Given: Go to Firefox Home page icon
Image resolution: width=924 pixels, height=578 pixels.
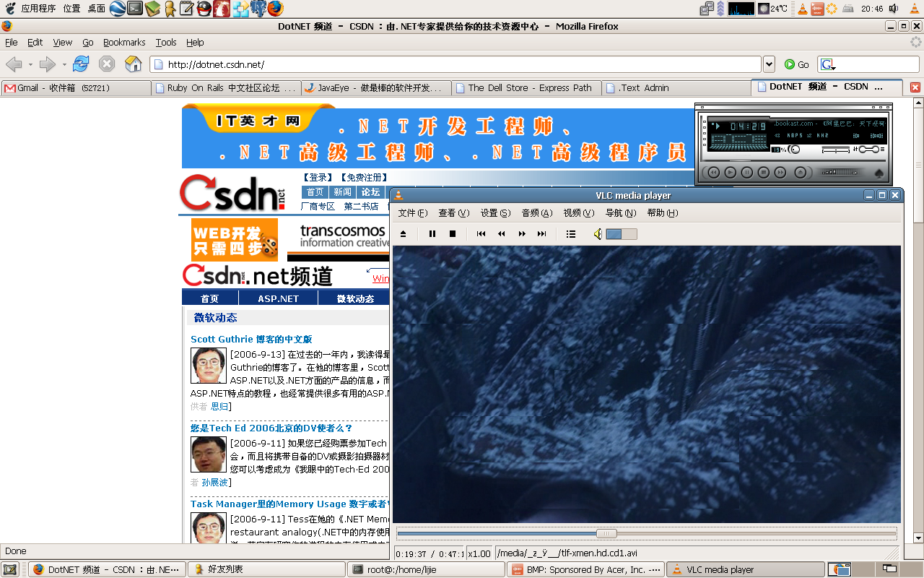Looking at the screenshot, I should (133, 64).
